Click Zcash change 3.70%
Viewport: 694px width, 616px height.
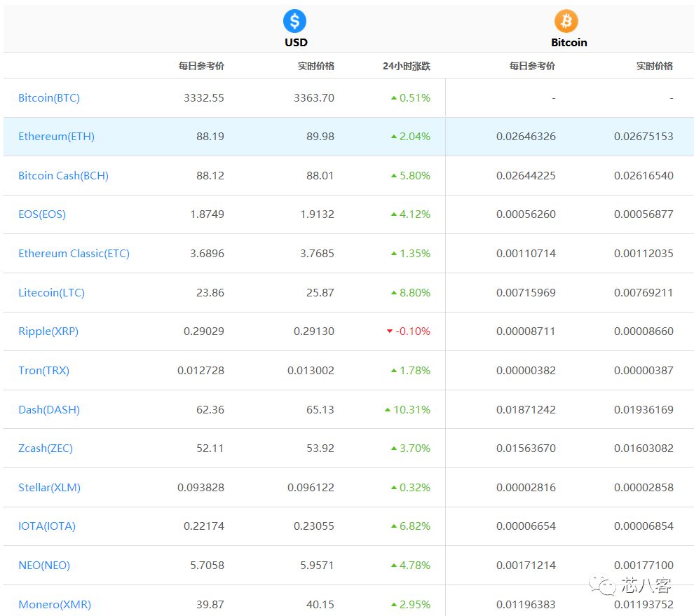point(411,449)
